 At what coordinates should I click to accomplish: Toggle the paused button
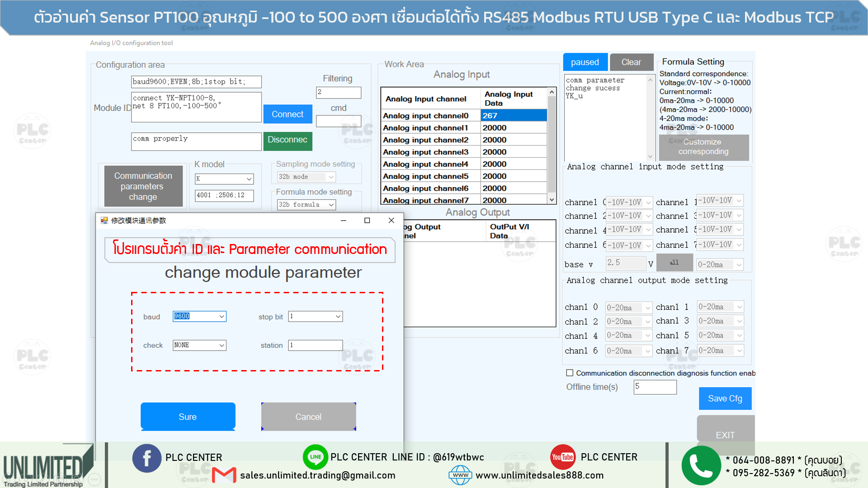(x=585, y=62)
